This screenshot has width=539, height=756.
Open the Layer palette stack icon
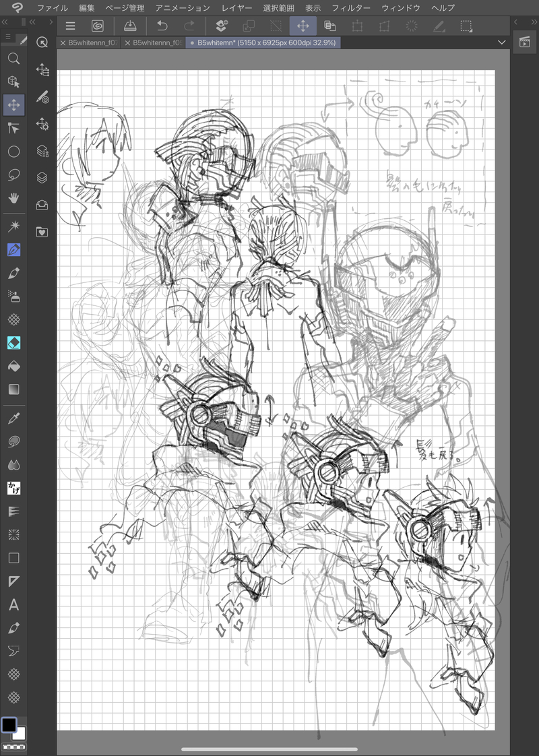(x=42, y=178)
